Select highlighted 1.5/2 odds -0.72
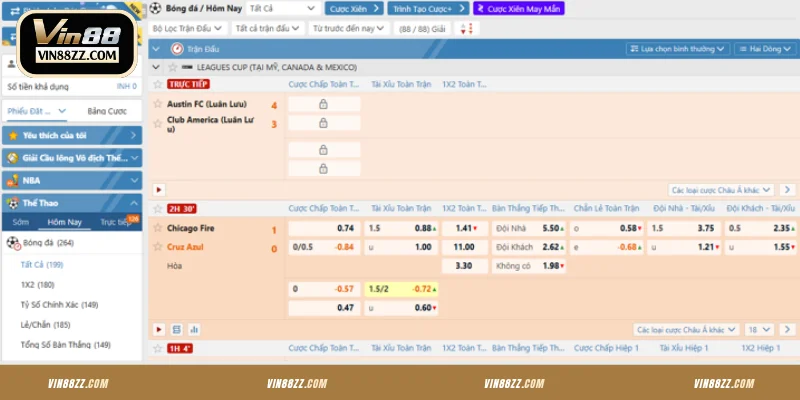800x400 pixels. (x=401, y=289)
